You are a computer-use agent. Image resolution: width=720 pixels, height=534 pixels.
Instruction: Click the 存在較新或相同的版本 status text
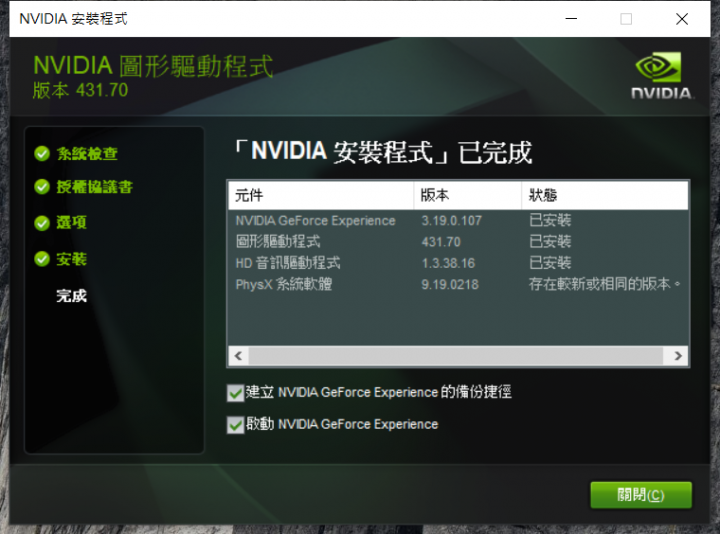(x=604, y=284)
